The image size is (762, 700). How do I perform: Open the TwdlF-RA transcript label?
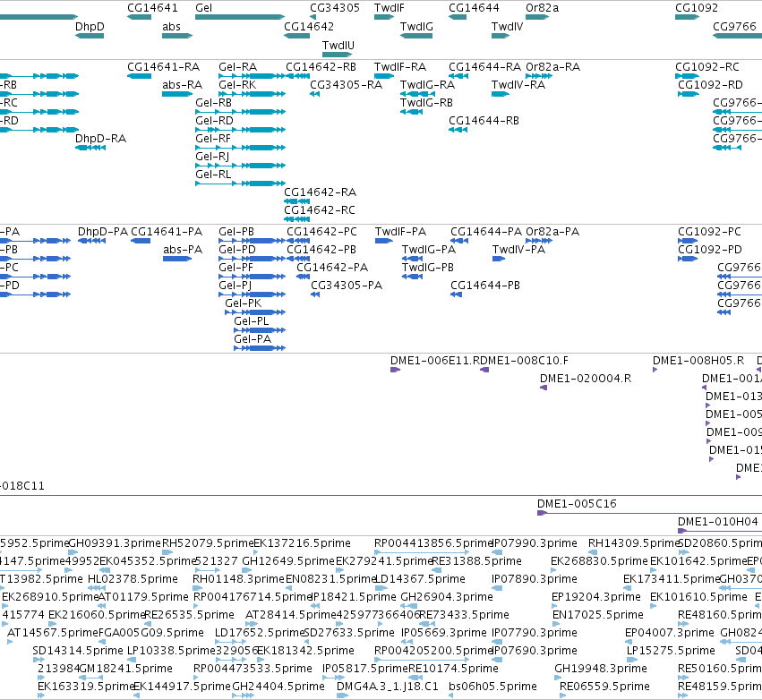click(400, 66)
